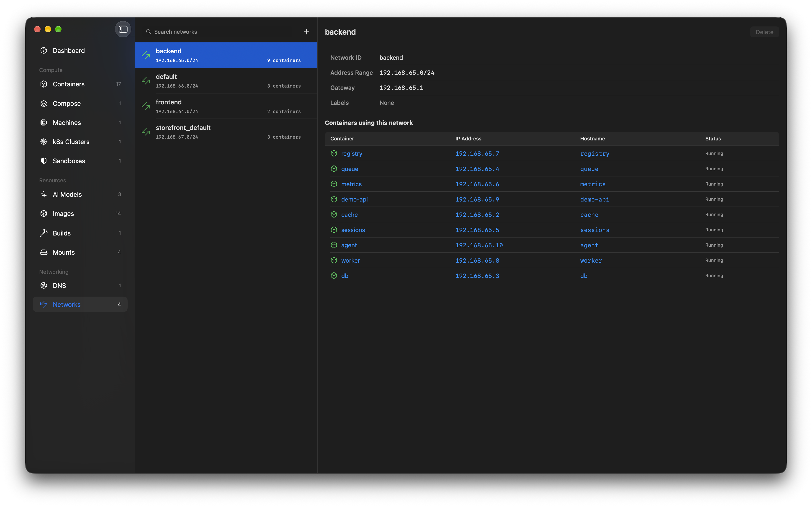Click the Hostname column header

(592, 139)
